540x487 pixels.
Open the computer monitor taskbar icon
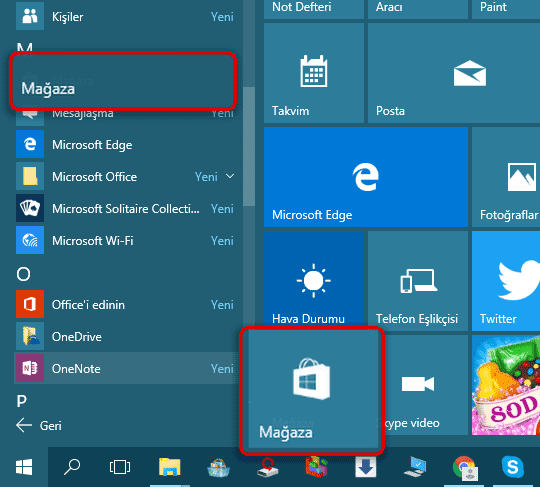click(x=415, y=467)
